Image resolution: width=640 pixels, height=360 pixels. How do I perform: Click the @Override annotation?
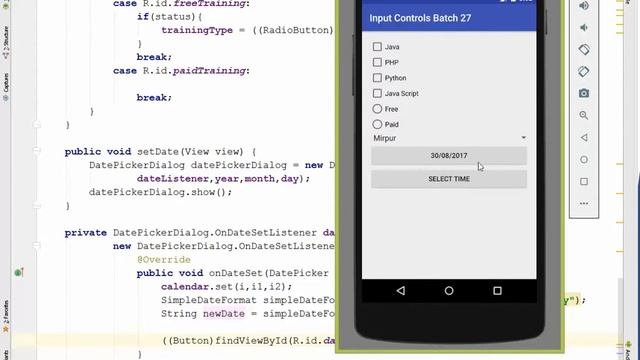pos(164,260)
